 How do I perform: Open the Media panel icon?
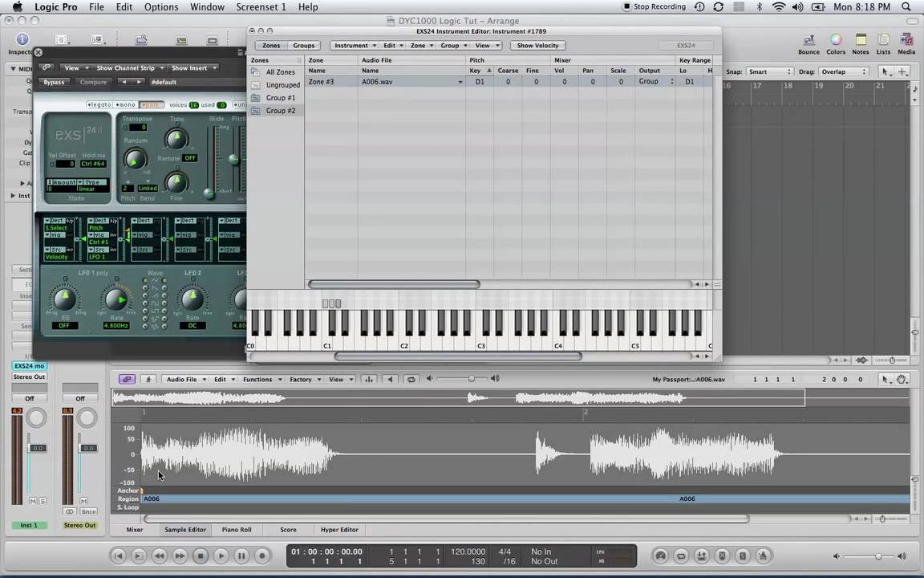(x=906, y=40)
